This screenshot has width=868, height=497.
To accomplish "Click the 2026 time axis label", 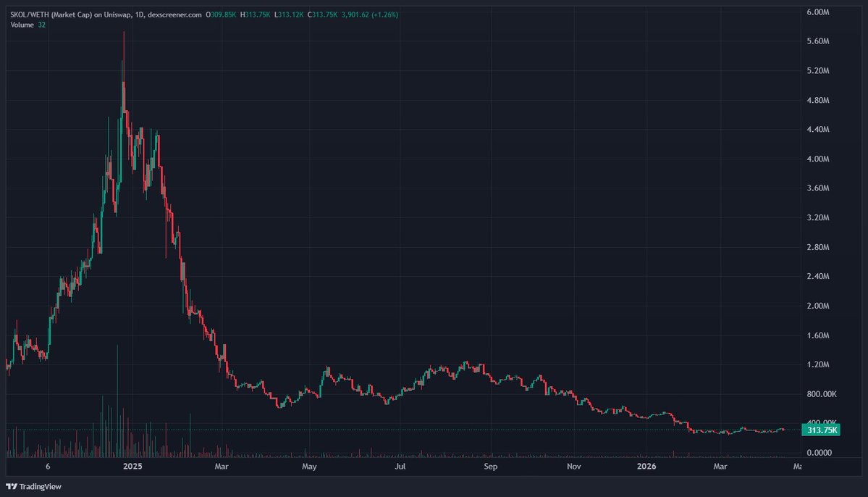I will (646, 467).
